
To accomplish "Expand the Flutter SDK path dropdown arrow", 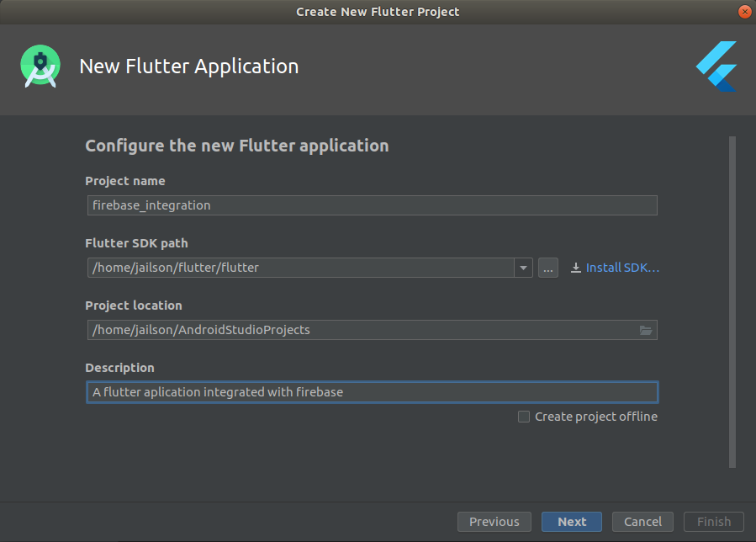I will point(523,268).
